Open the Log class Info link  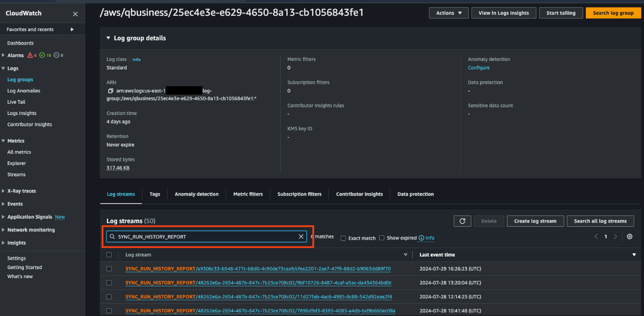[136, 60]
